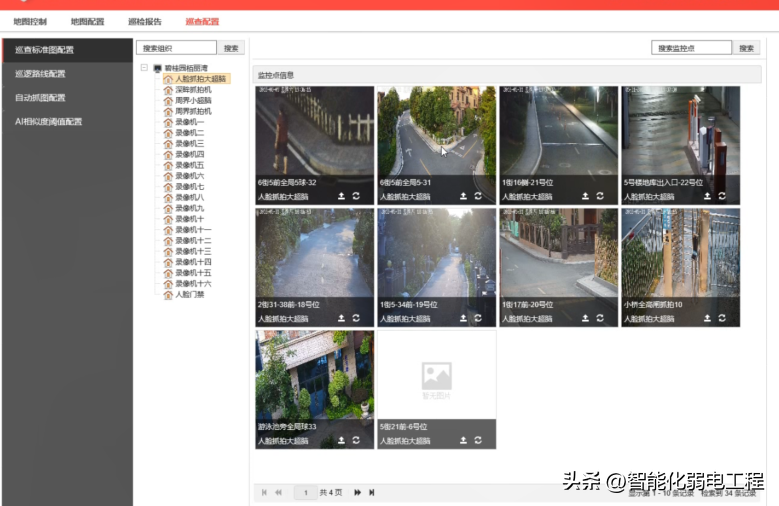This screenshot has height=506, width=779.
Task: Select 人脸门禁 in the organization tree
Action: 189,295
